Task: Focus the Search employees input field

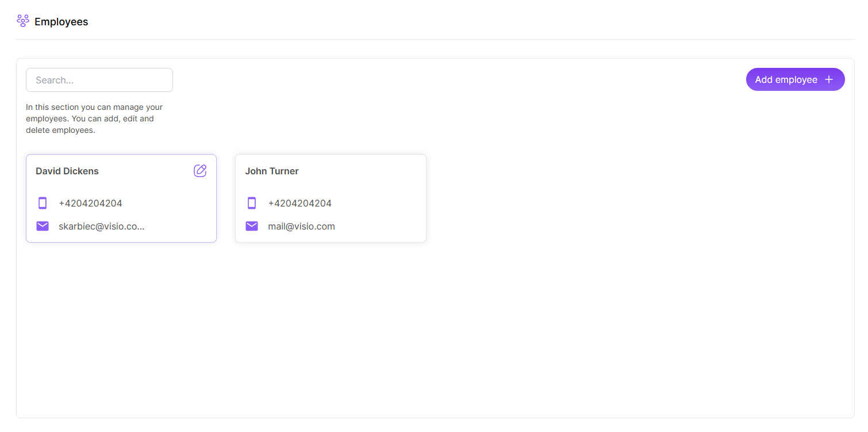Action: point(99,80)
